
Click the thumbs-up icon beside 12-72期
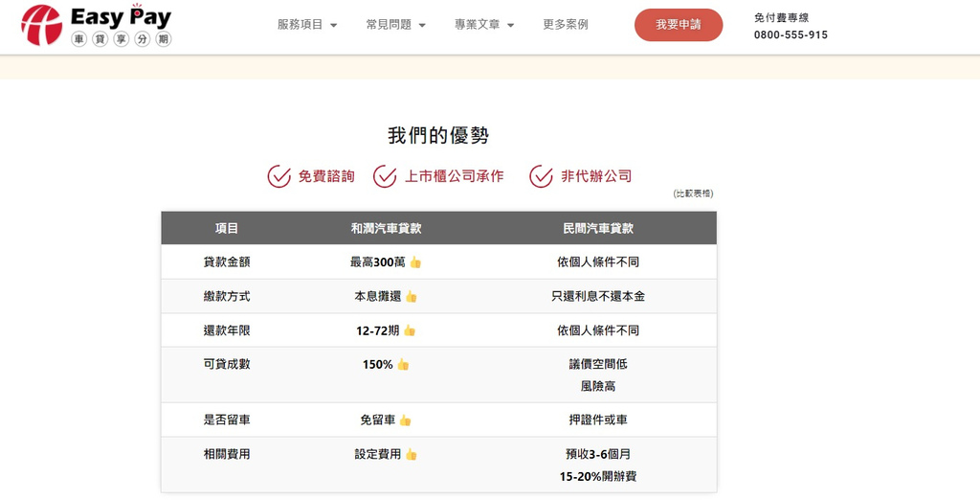[x=410, y=330]
